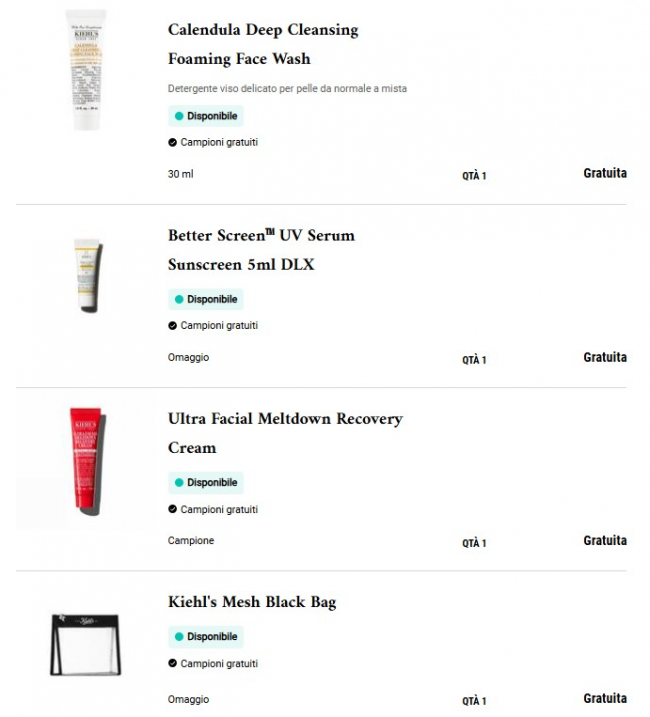Open the Kiehl's Mesh Black Bag title
This screenshot has height=717, width=650.
pos(252,602)
